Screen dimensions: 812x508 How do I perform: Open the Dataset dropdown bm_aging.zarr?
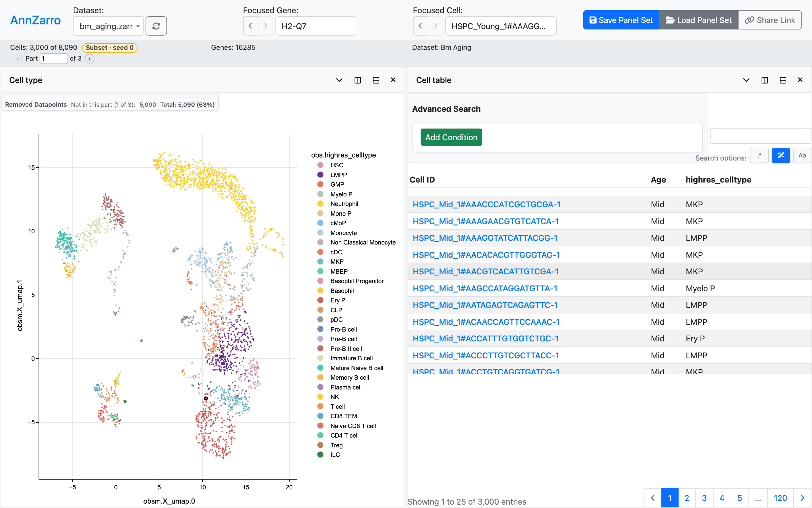(108, 26)
